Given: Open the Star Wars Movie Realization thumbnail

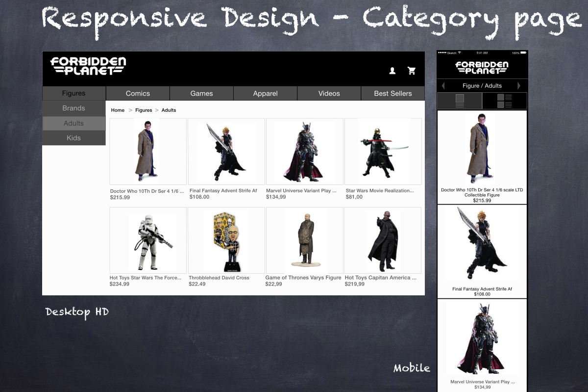Looking at the screenshot, I should [383, 151].
